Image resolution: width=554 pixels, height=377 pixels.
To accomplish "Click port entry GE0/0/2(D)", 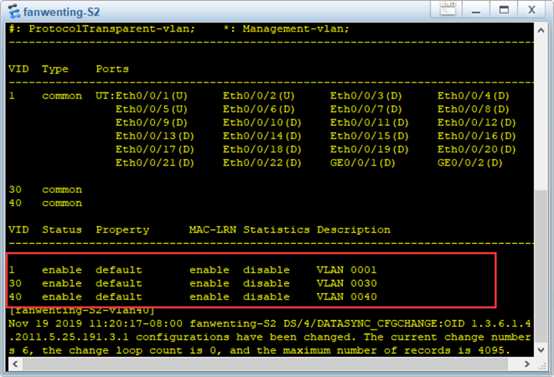I will (x=470, y=163).
